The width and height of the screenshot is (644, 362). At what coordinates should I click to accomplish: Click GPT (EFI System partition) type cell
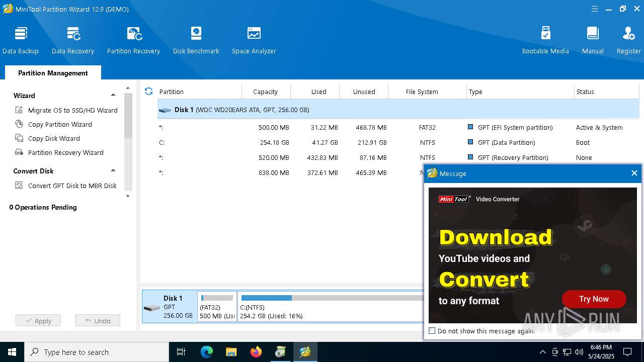515,127
